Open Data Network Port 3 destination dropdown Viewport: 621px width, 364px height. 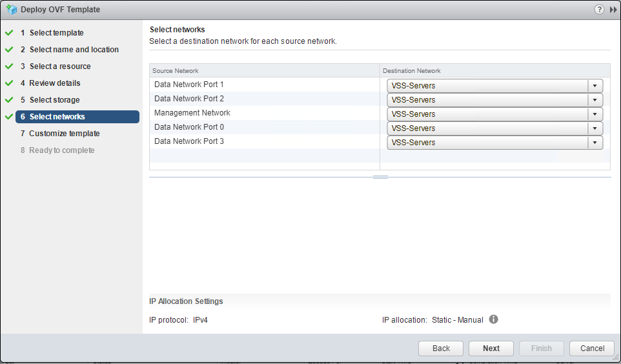(x=595, y=143)
